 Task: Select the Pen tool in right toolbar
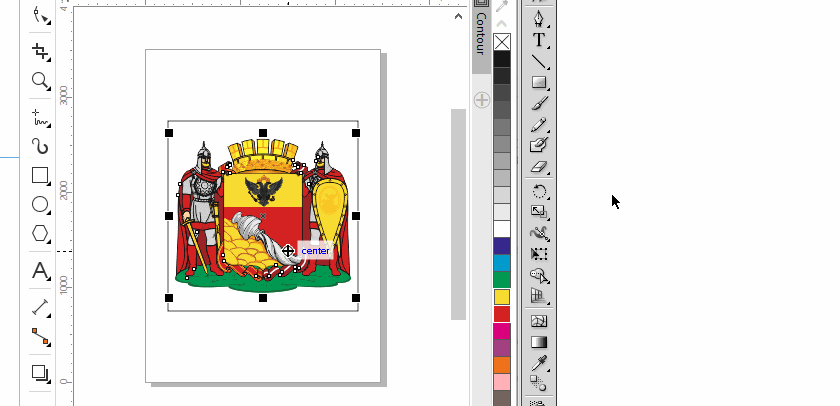tap(539, 19)
